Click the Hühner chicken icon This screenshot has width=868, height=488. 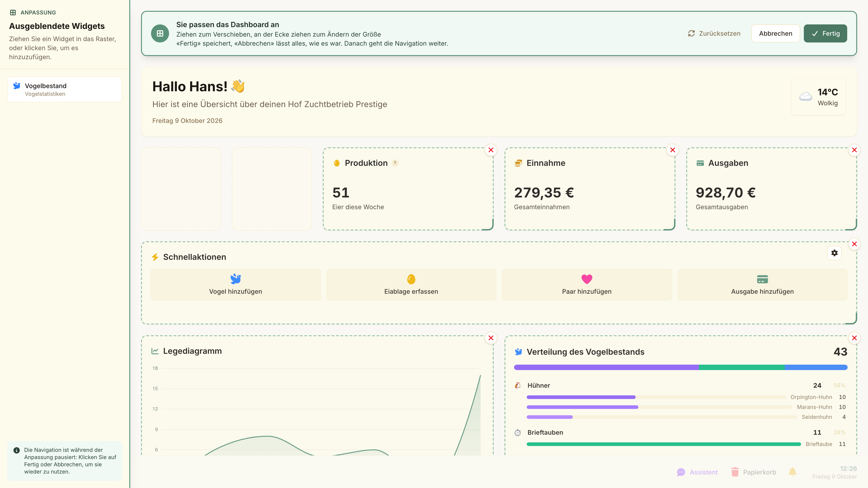(518, 385)
